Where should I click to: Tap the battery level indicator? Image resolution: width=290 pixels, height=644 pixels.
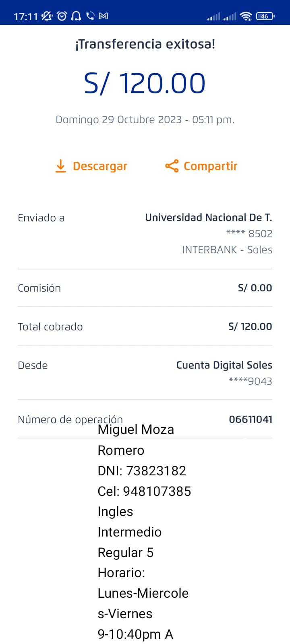tap(265, 16)
